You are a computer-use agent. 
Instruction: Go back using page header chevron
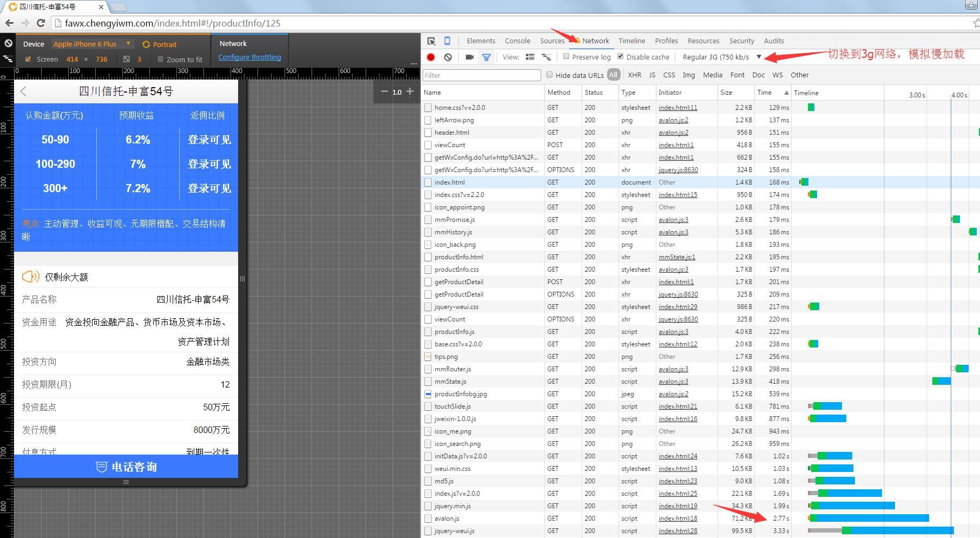tap(23, 91)
